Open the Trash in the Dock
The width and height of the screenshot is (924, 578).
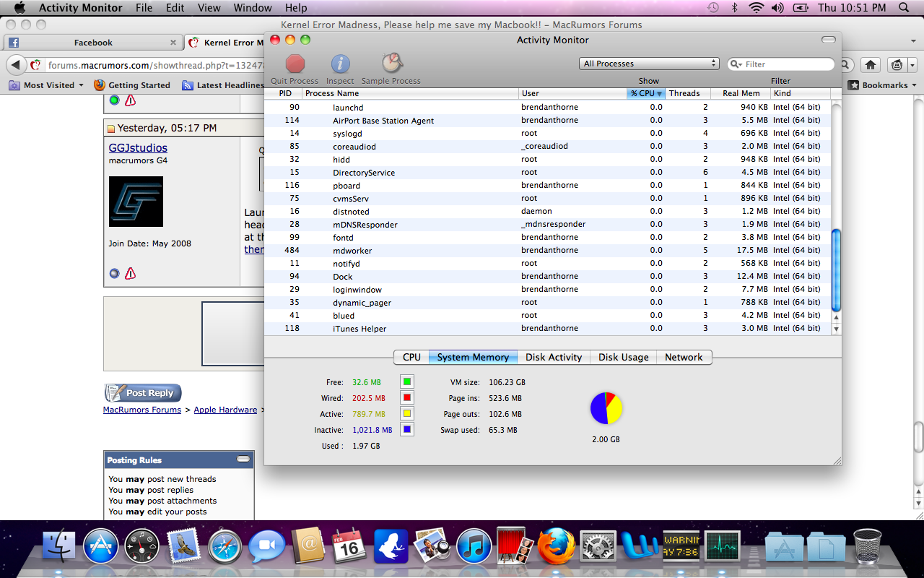pyautogui.click(x=867, y=547)
